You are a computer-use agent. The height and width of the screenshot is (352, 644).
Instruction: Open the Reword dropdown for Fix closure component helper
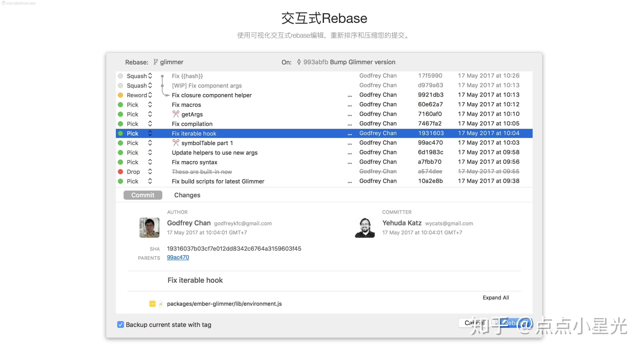[x=150, y=95]
